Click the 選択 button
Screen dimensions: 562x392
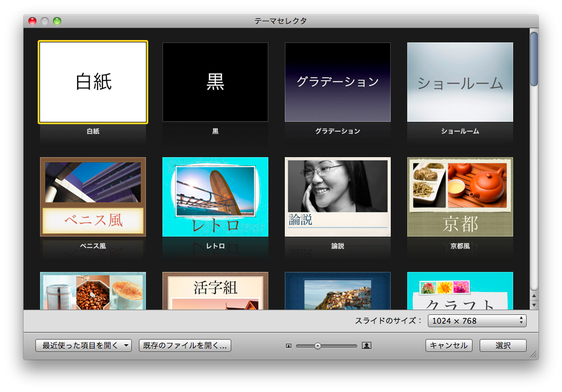click(503, 346)
